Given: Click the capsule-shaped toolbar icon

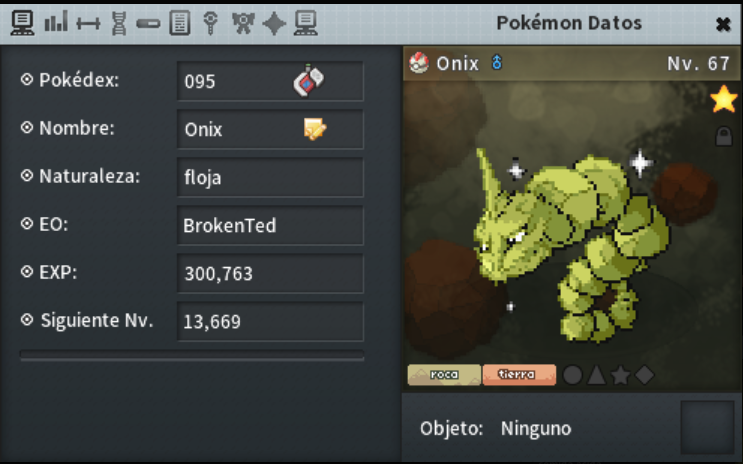Looking at the screenshot, I should [148, 24].
